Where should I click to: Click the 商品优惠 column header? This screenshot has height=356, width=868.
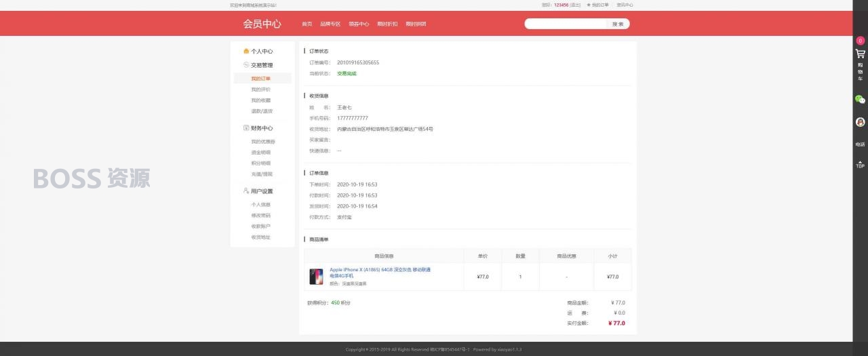[x=566, y=256]
